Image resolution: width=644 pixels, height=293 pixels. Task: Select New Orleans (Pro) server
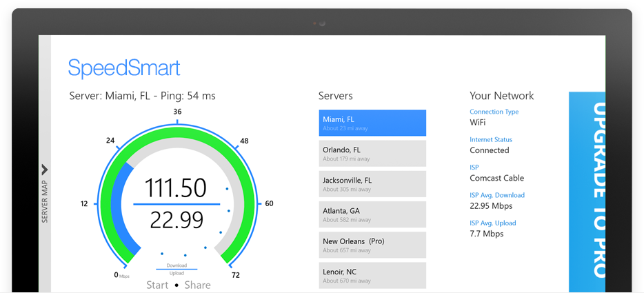pos(372,245)
